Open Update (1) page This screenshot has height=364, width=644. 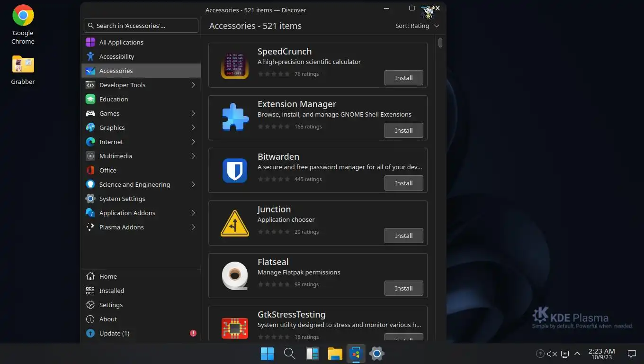[x=141, y=333]
